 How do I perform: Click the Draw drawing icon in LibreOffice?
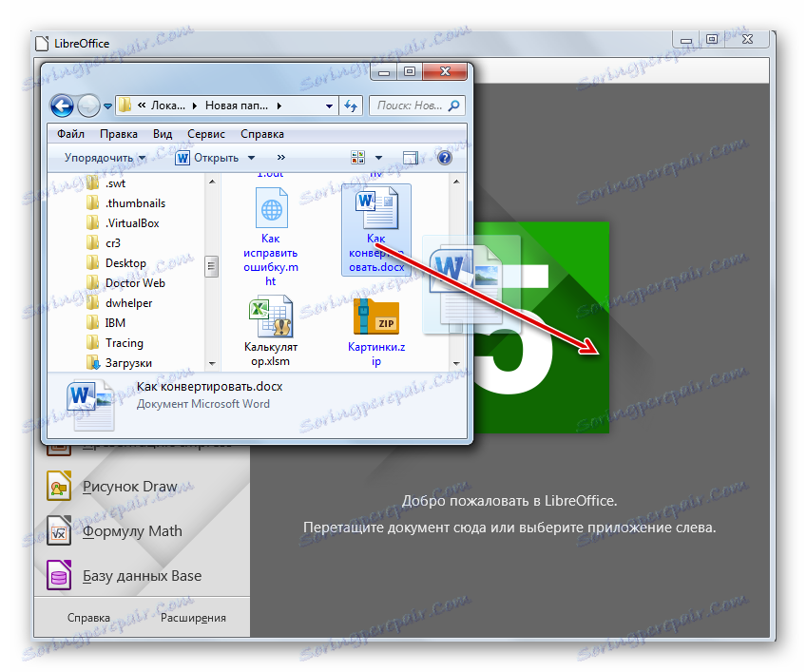coord(59,486)
